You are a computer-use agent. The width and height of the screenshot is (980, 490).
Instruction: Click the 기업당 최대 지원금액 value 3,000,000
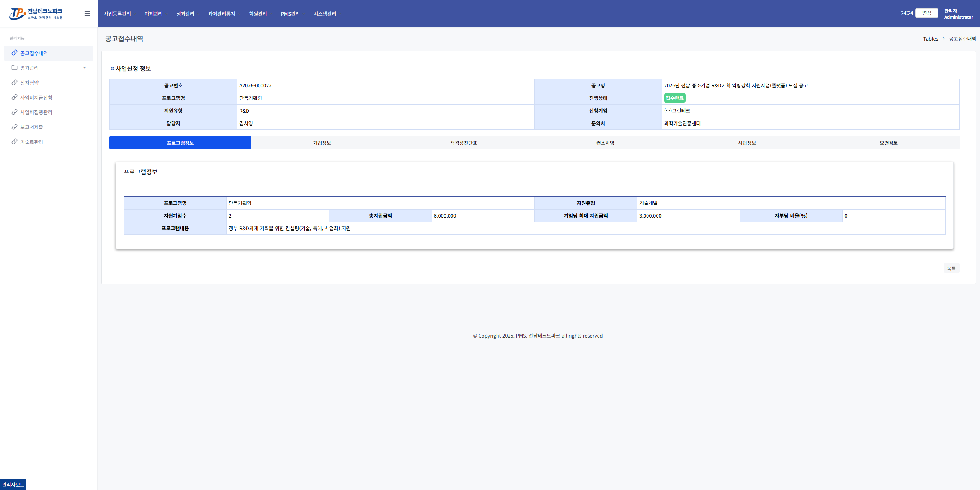point(650,216)
